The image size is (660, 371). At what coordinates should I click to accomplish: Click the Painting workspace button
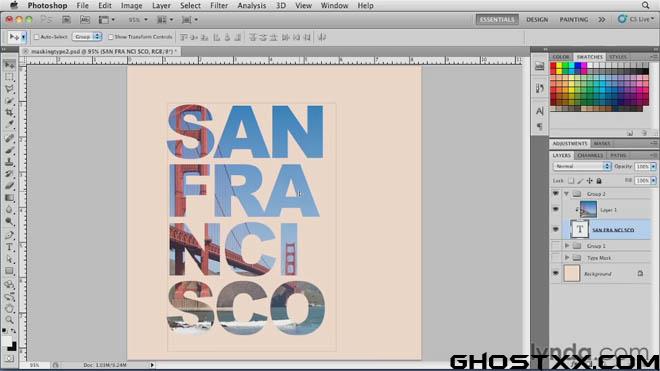tap(574, 19)
